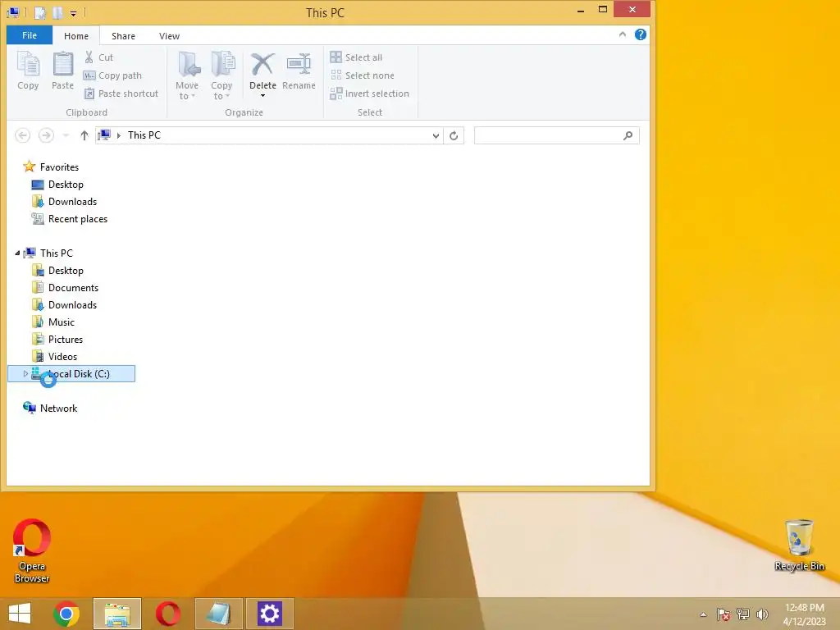
Task: Open recent locations dropdown arrow
Action: tap(66, 135)
